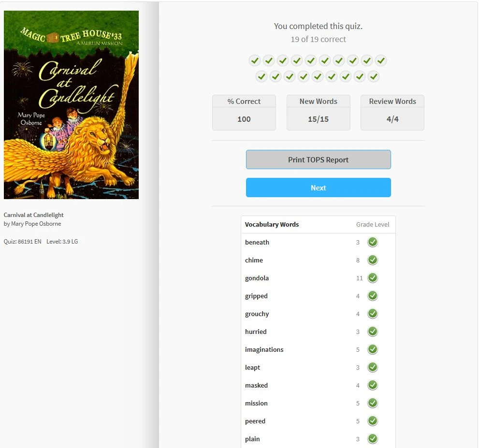Screen dimensions: 479x448
Task: Select the vocabulary word leapt
Action: coord(252,368)
